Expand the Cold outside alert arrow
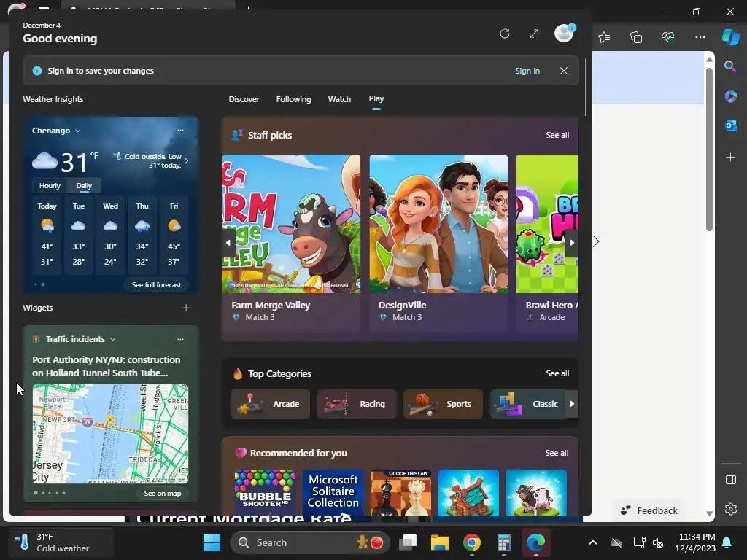 pyautogui.click(x=186, y=161)
